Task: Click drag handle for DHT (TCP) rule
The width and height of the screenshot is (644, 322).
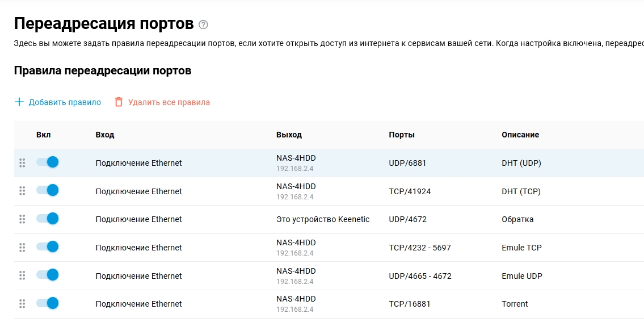Action: pos(22,191)
